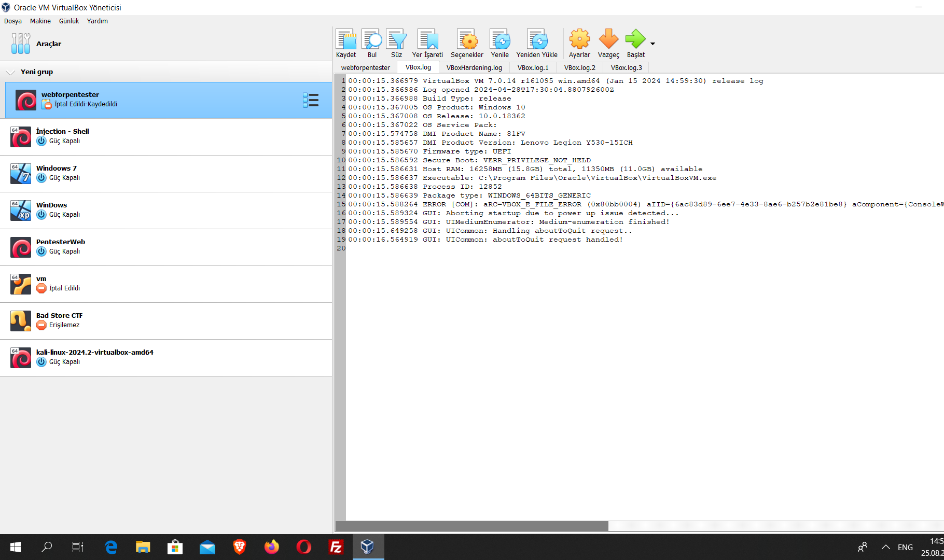Switch to the VBox.log.2 tab

coord(580,67)
